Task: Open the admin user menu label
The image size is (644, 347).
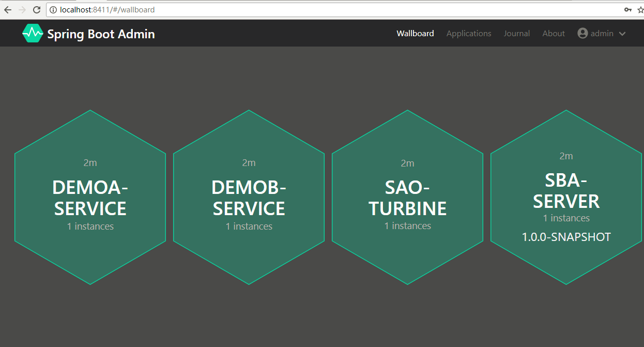Action: [602, 33]
